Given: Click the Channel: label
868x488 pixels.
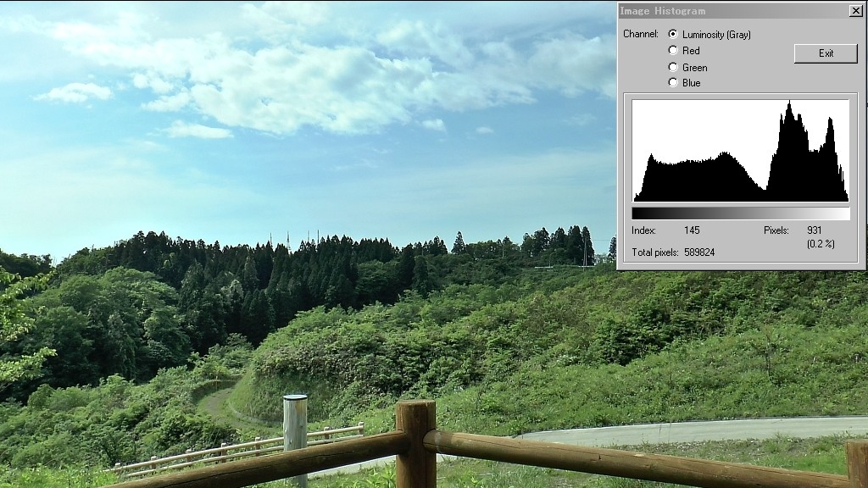Looking at the screenshot, I should [x=641, y=34].
